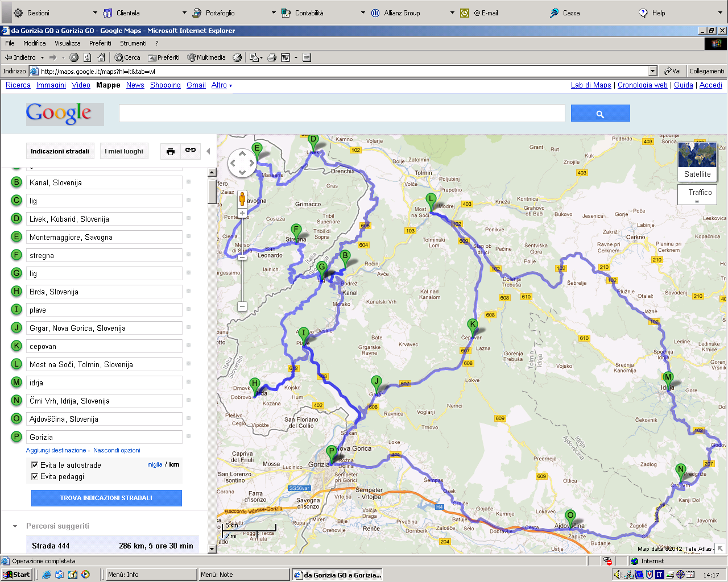The image size is (728, 582).
Task: Open the IE History toolbar icon
Action: tap(238, 57)
